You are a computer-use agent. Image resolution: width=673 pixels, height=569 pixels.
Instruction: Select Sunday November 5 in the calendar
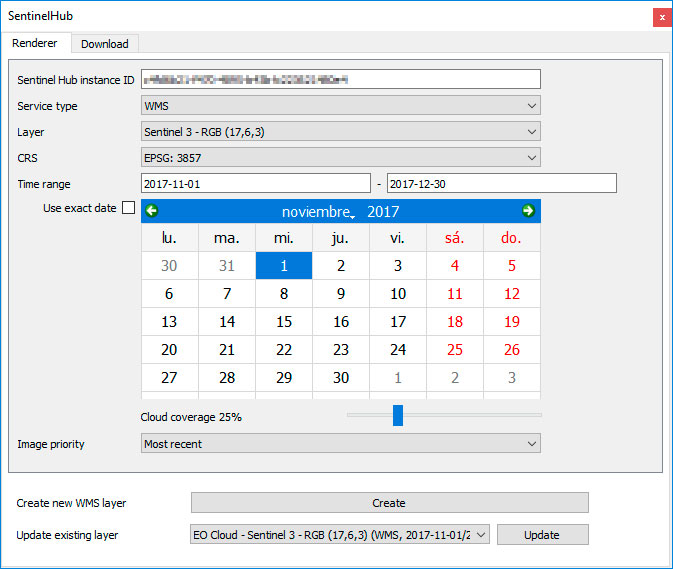(x=512, y=266)
